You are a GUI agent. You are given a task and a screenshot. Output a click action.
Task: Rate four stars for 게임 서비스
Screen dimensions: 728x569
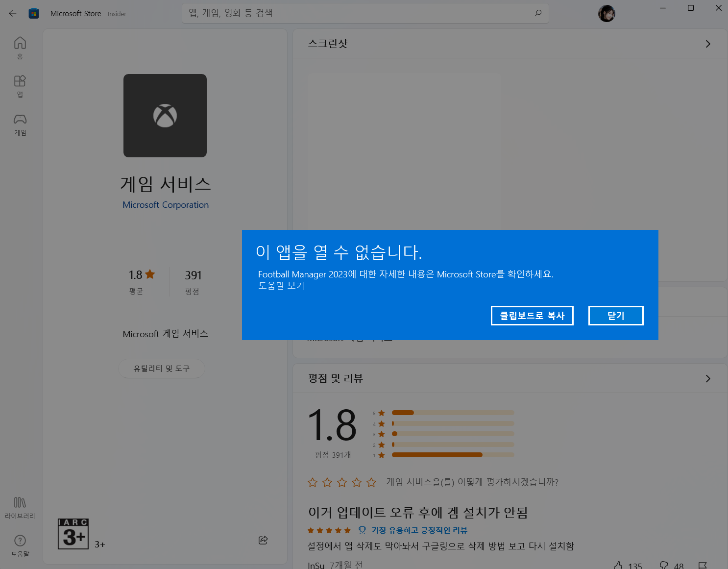357,482
